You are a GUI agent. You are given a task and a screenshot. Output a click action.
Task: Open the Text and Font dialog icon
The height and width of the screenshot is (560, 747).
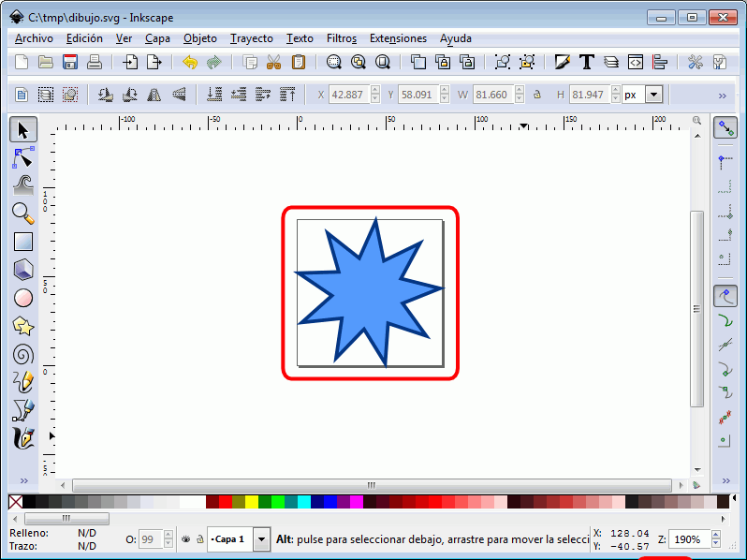[x=587, y=63]
